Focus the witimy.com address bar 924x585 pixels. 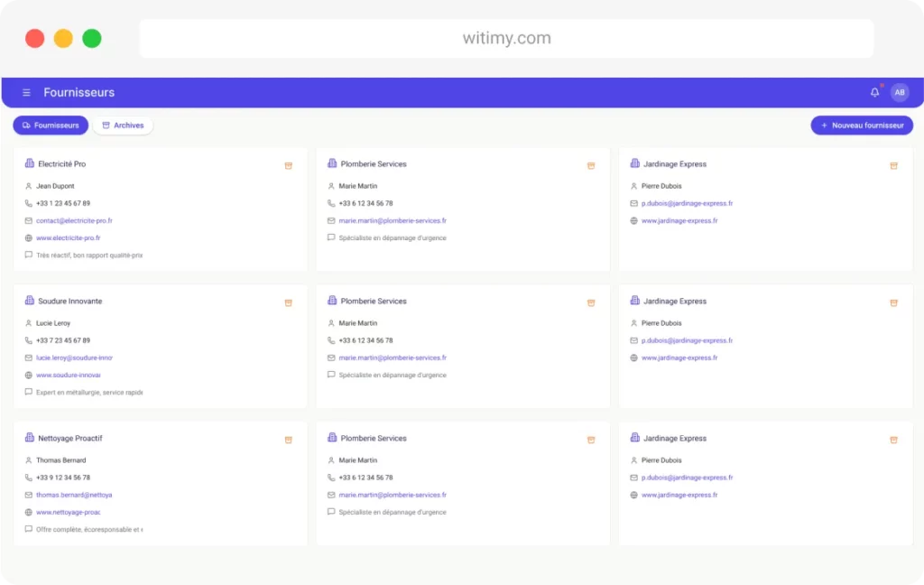(x=506, y=38)
